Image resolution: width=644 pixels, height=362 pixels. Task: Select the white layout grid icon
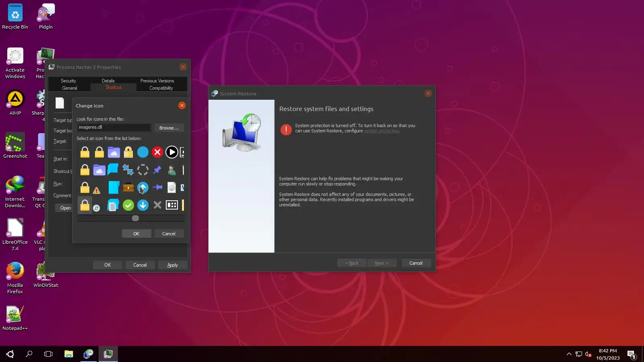coord(172,205)
